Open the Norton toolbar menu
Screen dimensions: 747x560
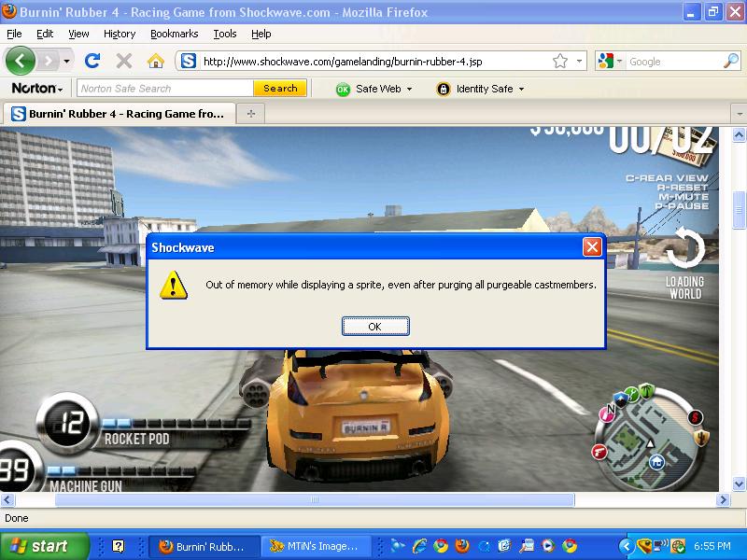coord(37,89)
